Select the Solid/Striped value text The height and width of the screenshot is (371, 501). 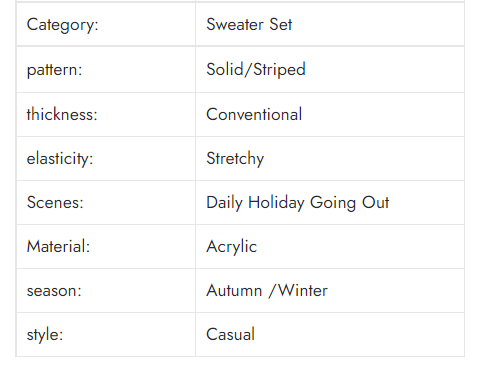click(x=256, y=70)
